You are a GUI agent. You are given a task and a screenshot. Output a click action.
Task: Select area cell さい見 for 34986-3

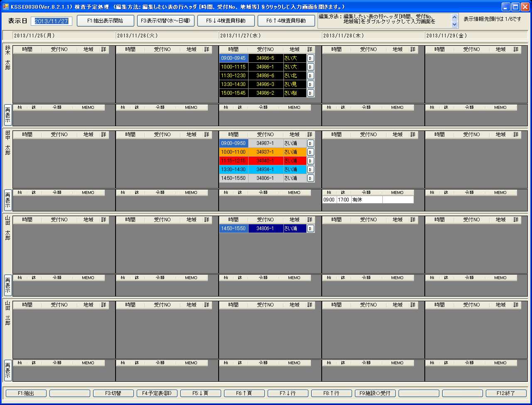tap(295, 84)
